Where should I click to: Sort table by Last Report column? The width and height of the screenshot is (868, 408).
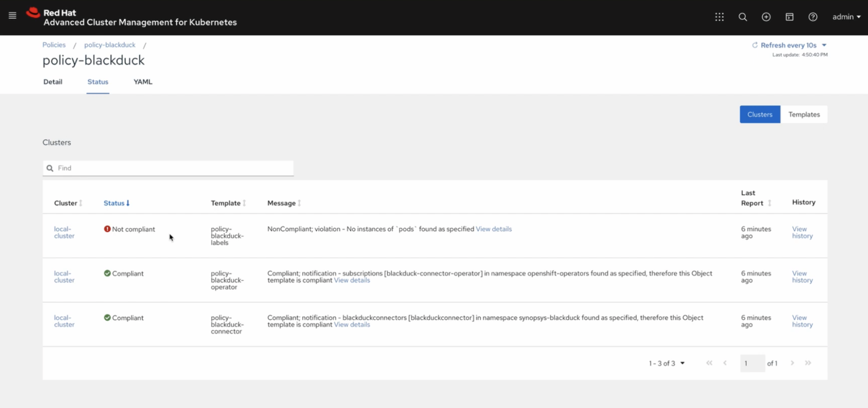769,203
